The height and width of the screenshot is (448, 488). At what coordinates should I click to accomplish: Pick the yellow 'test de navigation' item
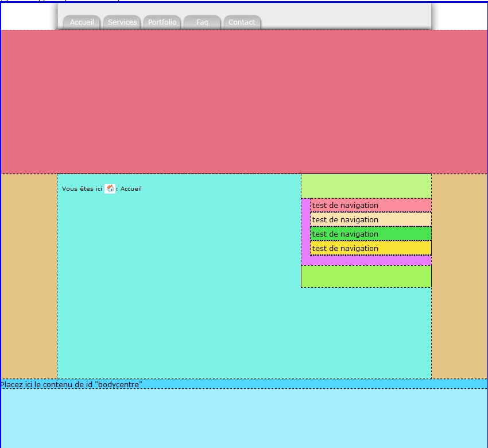tap(370, 249)
